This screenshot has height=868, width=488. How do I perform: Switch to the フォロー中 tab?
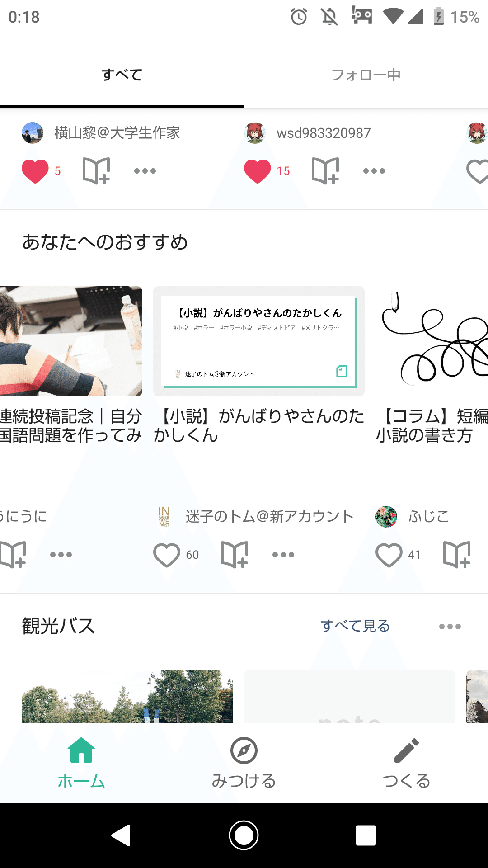pos(366,75)
